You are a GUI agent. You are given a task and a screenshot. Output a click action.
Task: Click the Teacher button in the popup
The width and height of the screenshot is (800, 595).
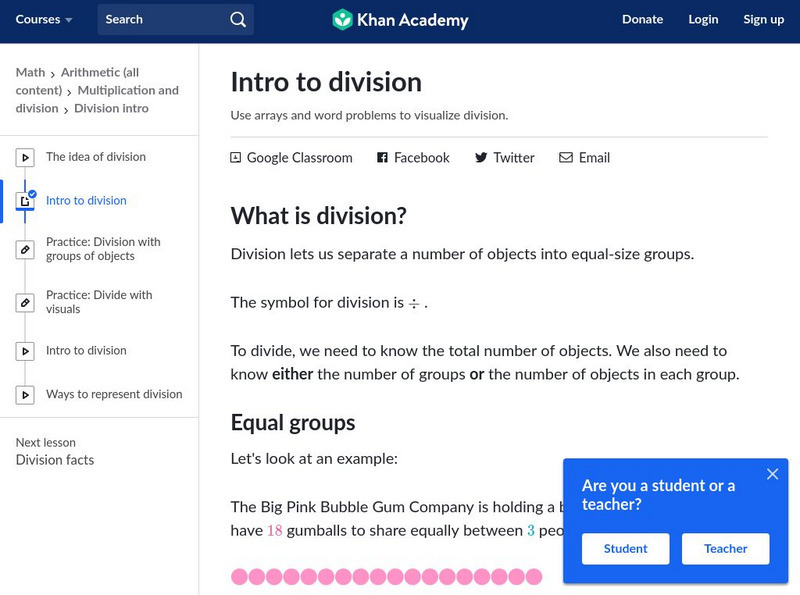coord(725,548)
